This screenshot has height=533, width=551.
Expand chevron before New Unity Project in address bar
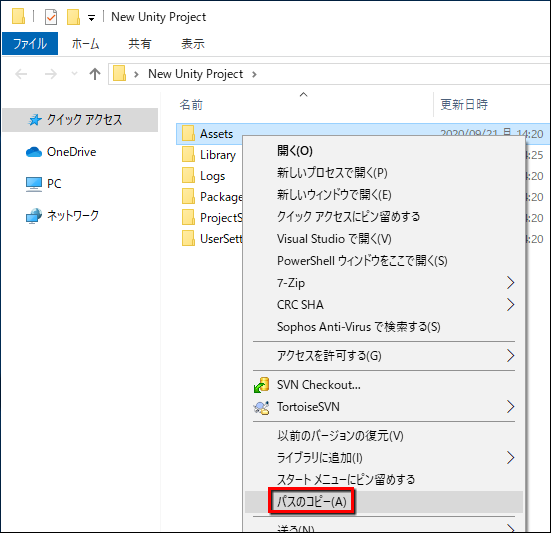[136, 74]
